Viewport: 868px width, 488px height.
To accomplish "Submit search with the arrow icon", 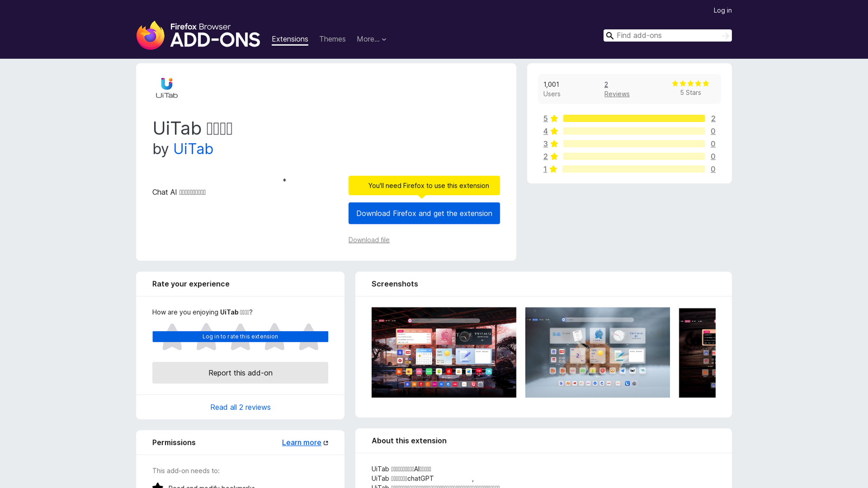I will 725,36.
